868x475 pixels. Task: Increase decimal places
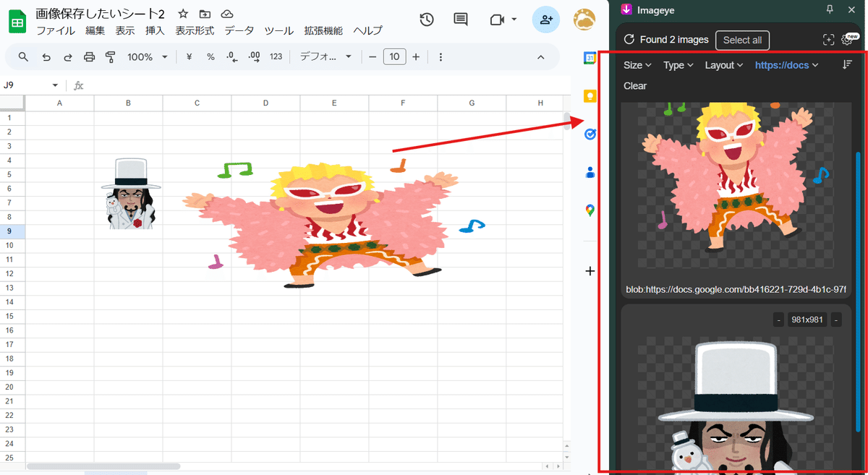click(254, 57)
